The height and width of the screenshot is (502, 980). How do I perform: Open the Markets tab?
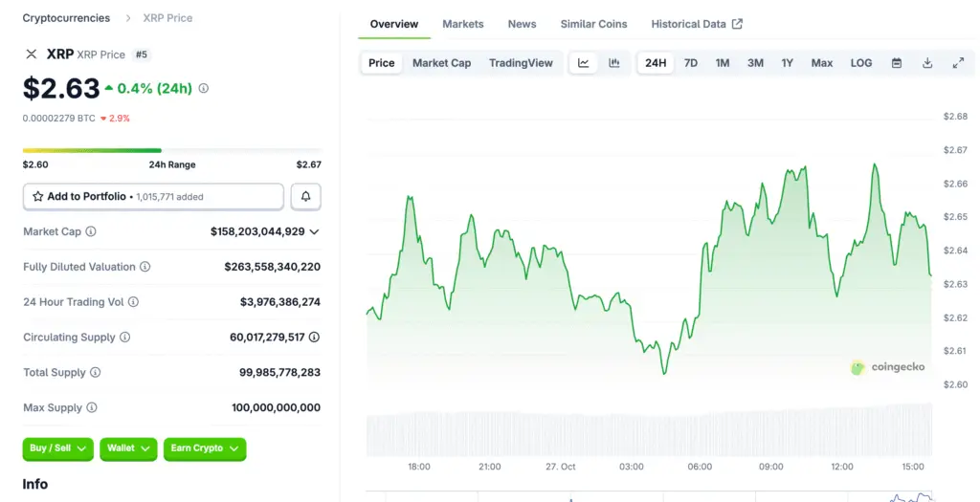(x=462, y=24)
